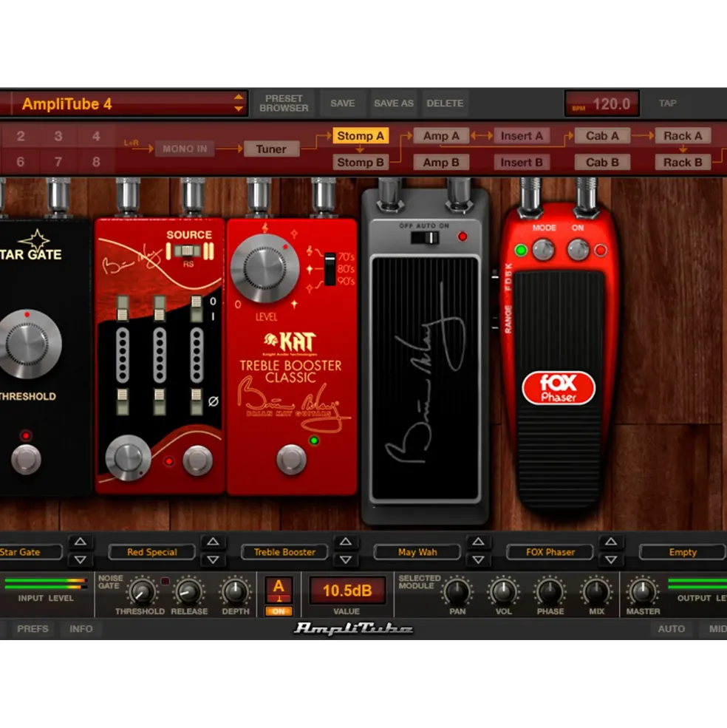The width and height of the screenshot is (727, 728).
Task: Select signal chain routing 3
Action: click(58, 136)
